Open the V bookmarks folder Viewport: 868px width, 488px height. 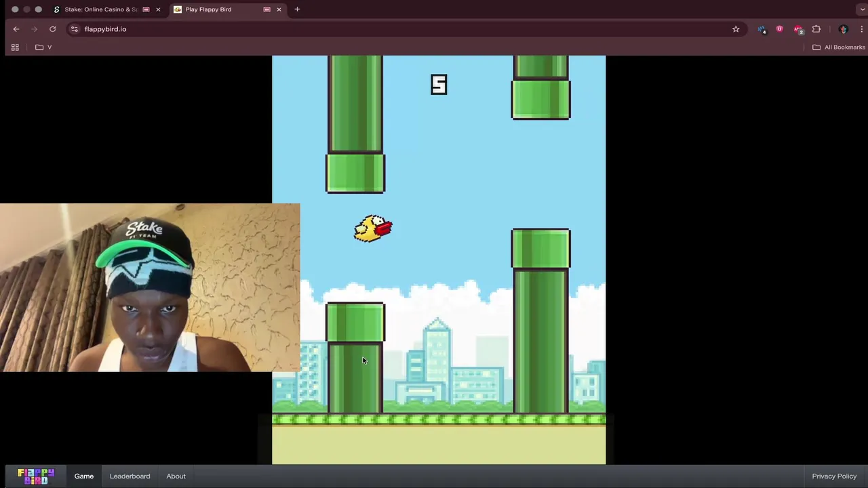pos(44,47)
